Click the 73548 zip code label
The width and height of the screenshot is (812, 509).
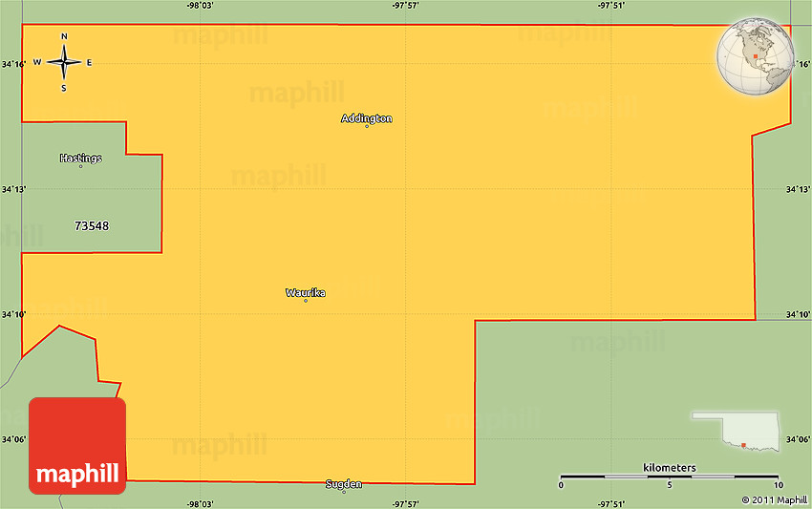(92, 226)
